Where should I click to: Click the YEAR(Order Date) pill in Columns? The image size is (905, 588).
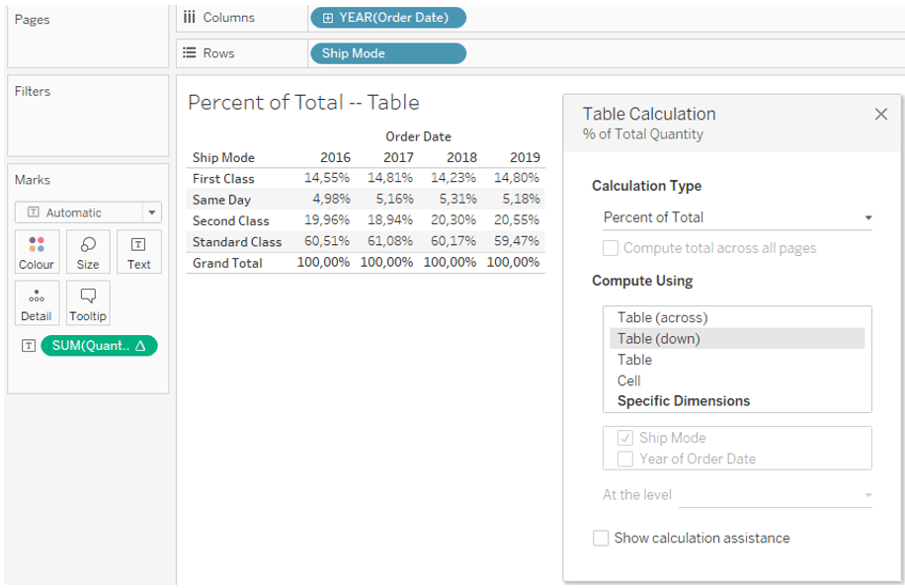[x=388, y=18]
